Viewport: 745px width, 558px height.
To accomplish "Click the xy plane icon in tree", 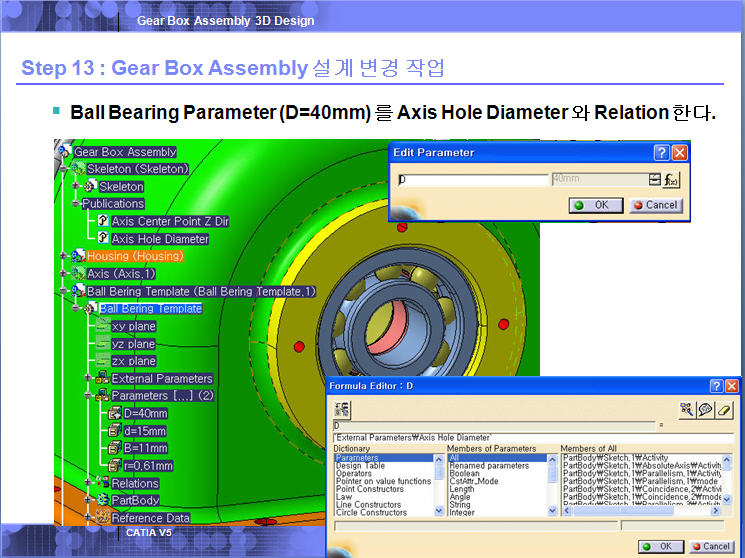I will pyautogui.click(x=102, y=326).
